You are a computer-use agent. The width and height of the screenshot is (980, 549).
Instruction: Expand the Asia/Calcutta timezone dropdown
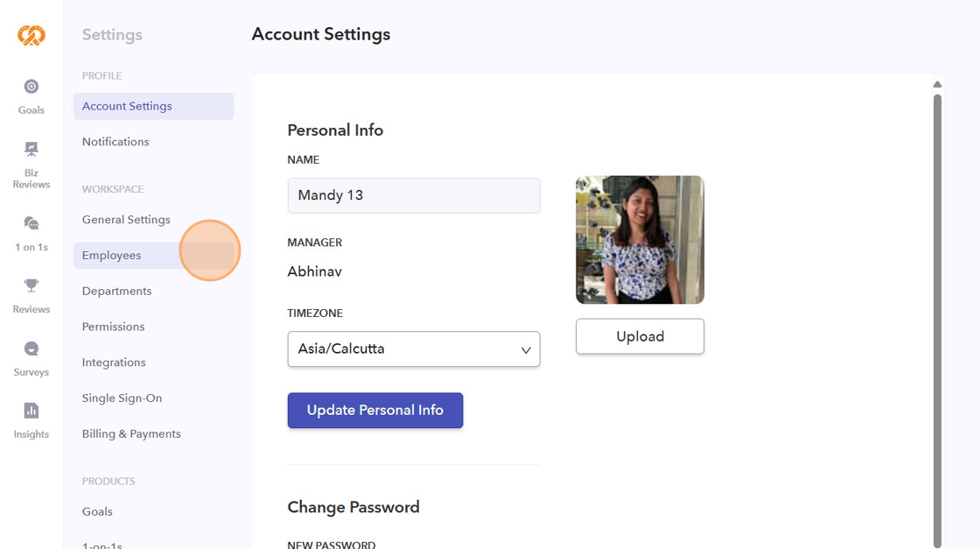pos(413,348)
